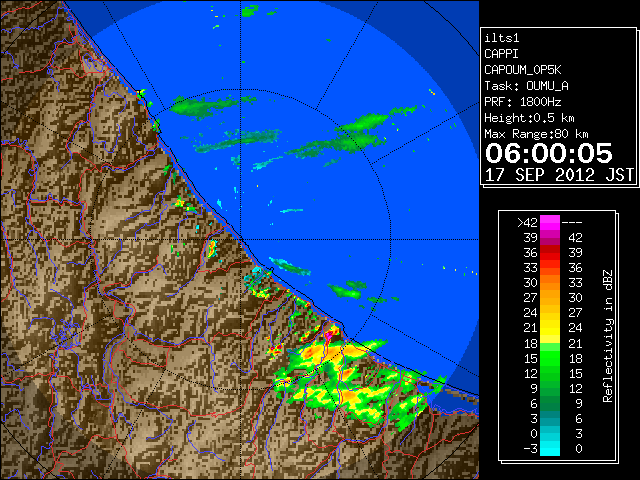
Task: Click the 'ilts1' label in info box
Action: [502, 38]
